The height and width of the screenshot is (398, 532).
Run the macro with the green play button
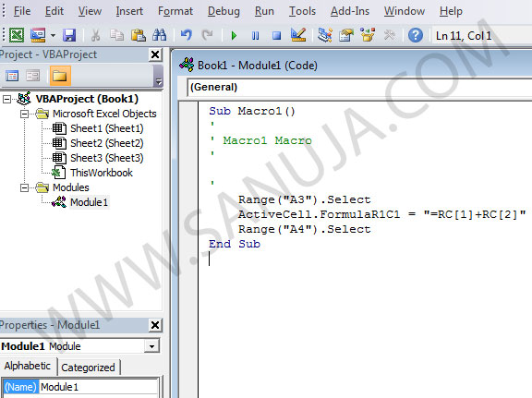[234, 35]
